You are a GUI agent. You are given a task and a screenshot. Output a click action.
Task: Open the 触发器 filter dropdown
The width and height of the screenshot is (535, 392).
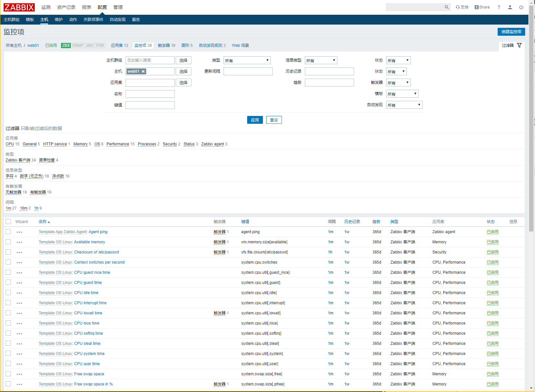point(398,83)
